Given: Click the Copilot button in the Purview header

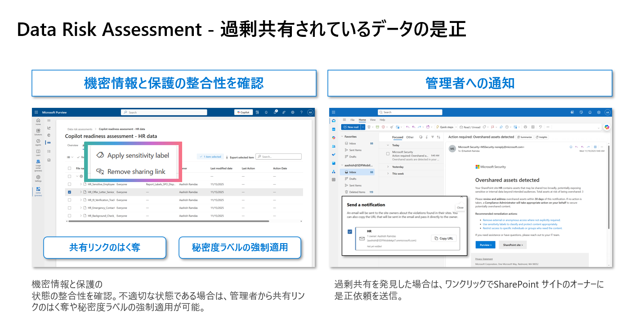Looking at the screenshot, I should (x=242, y=112).
